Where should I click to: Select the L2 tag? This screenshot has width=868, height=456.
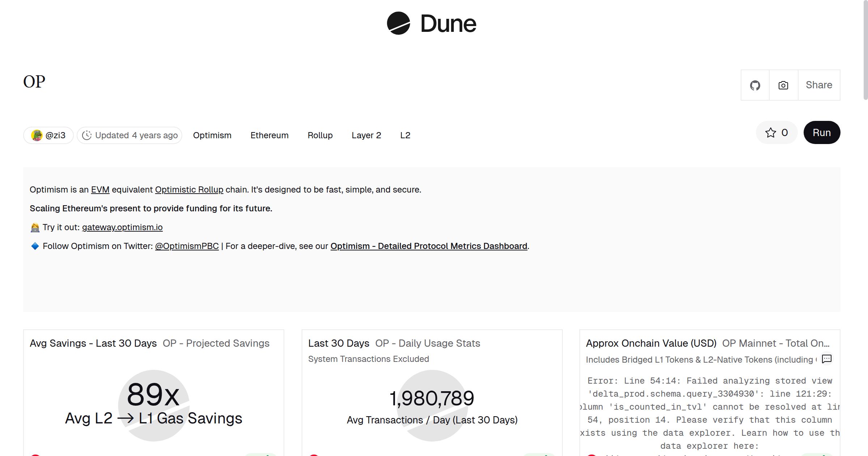point(405,135)
